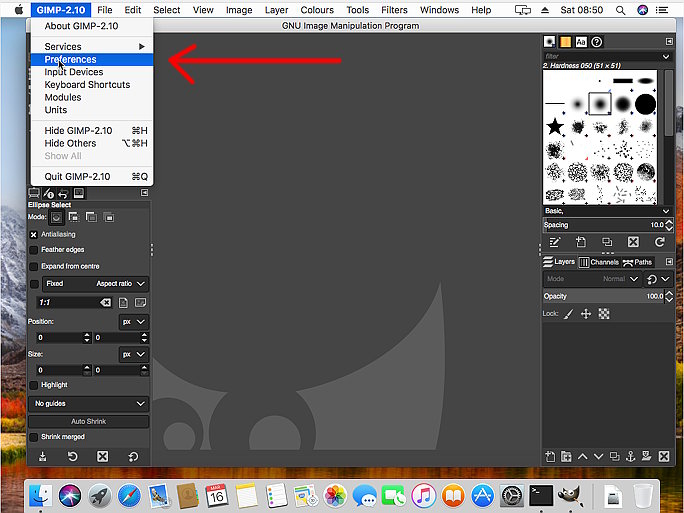Toggle the Antialiasing checkbox
This screenshot has width=684, height=513.
click(34, 235)
